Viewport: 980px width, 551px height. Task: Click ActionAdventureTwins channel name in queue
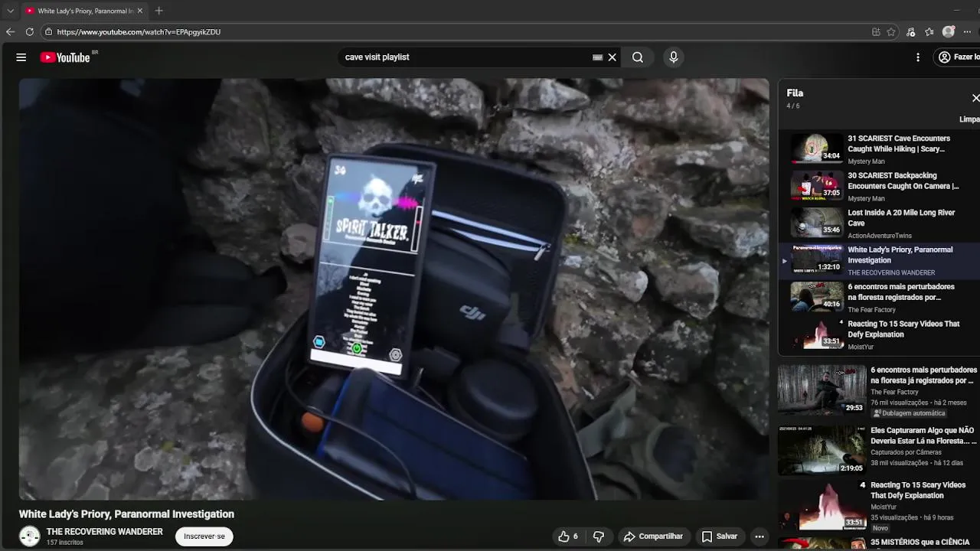click(880, 236)
